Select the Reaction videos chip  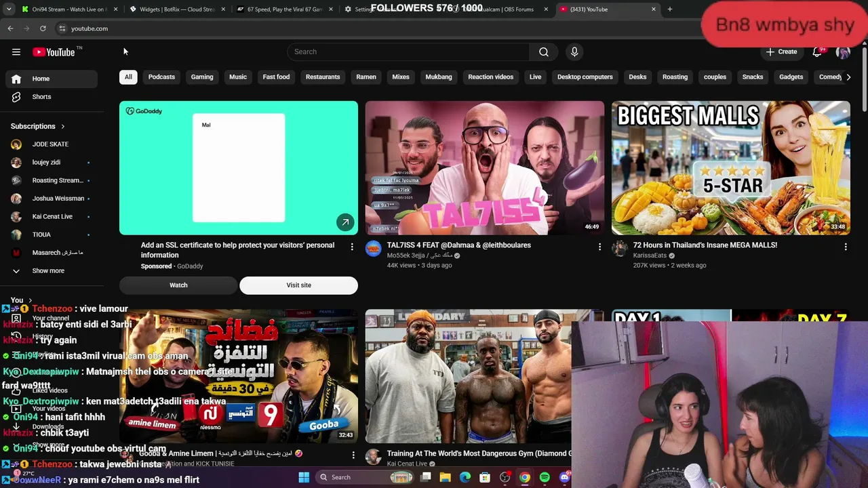tap(491, 77)
